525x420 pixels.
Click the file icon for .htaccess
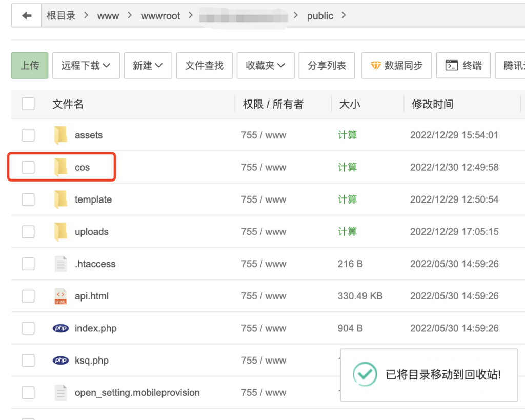click(60, 264)
